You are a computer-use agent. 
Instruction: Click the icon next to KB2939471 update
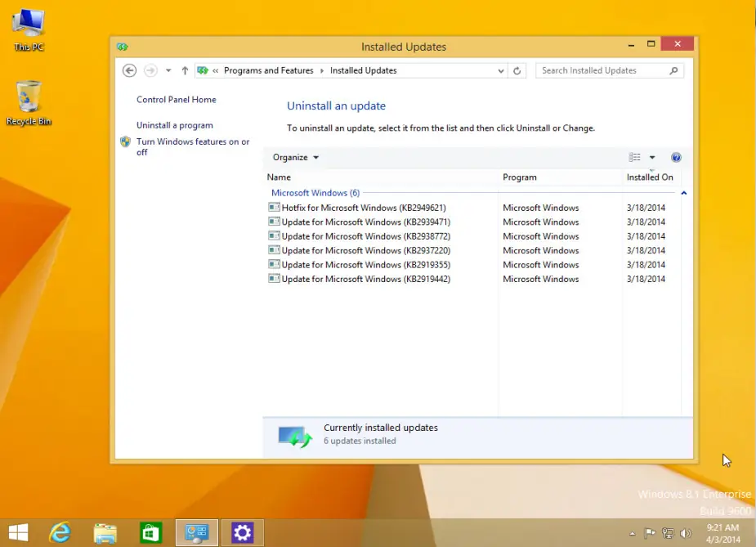click(274, 222)
